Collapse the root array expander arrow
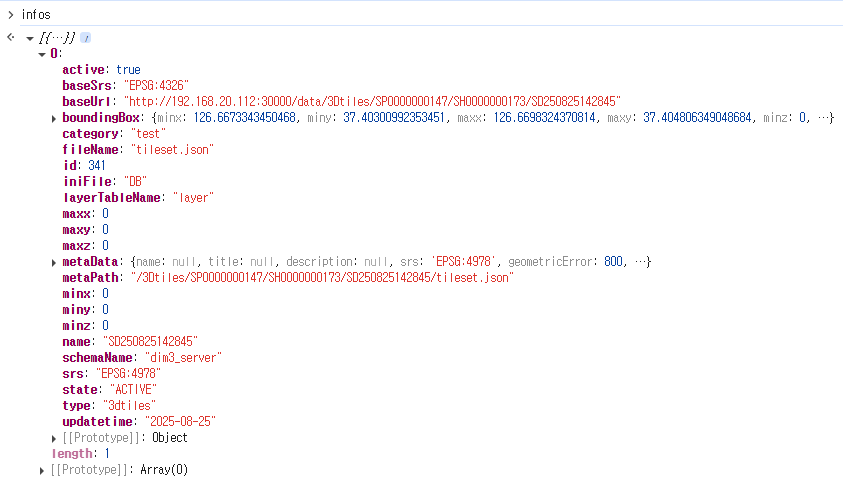This screenshot has width=843, height=484. (30, 39)
